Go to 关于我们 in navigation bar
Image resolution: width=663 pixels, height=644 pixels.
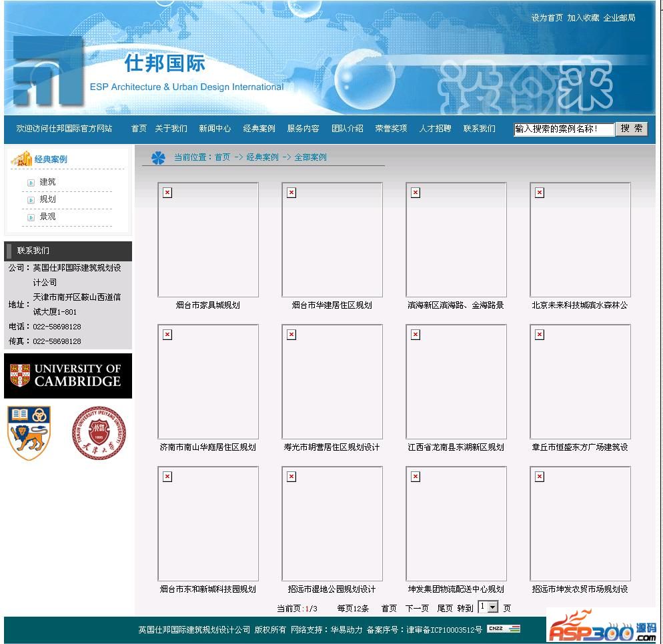point(171,129)
